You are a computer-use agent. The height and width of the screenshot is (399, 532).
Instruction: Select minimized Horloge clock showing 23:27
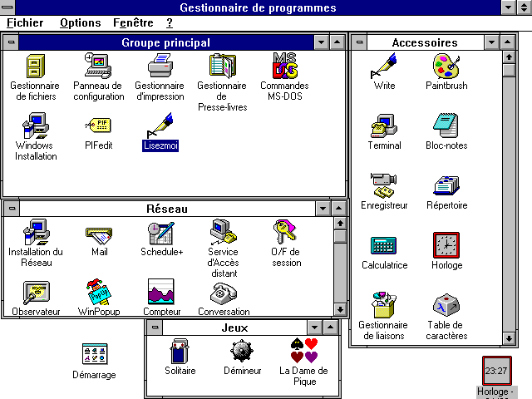(x=497, y=371)
